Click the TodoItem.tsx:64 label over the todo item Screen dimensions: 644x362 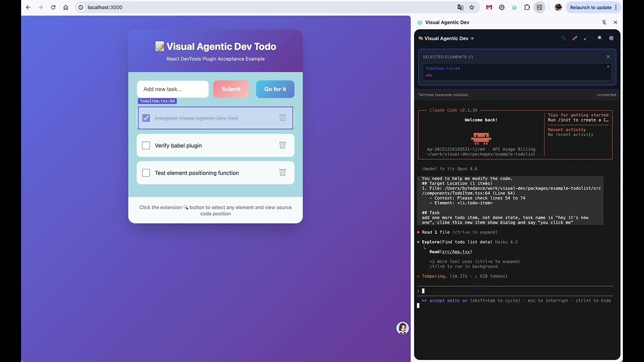[157, 101]
